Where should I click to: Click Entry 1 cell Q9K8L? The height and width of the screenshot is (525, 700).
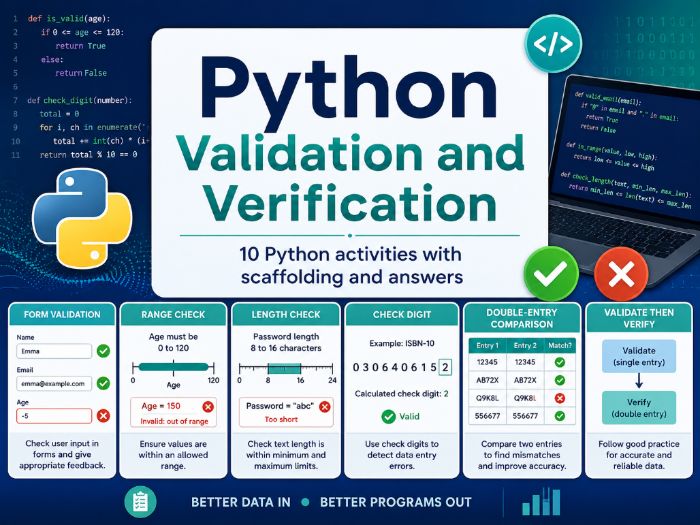487,398
